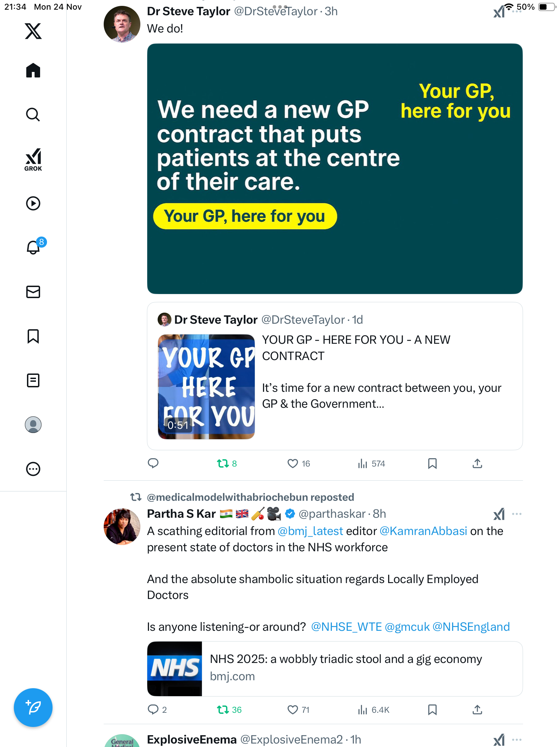Open Messages envelope icon
Screen dimensions: 560x747
pos(33,292)
